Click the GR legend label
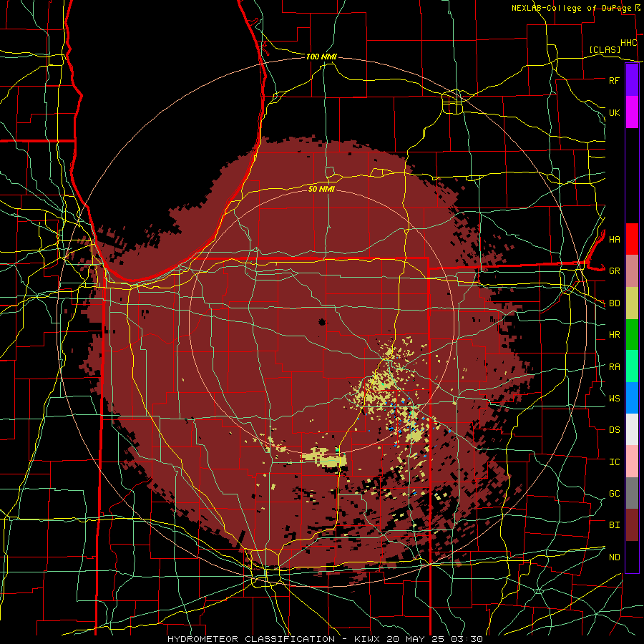This screenshot has height=644, width=644. (x=614, y=271)
